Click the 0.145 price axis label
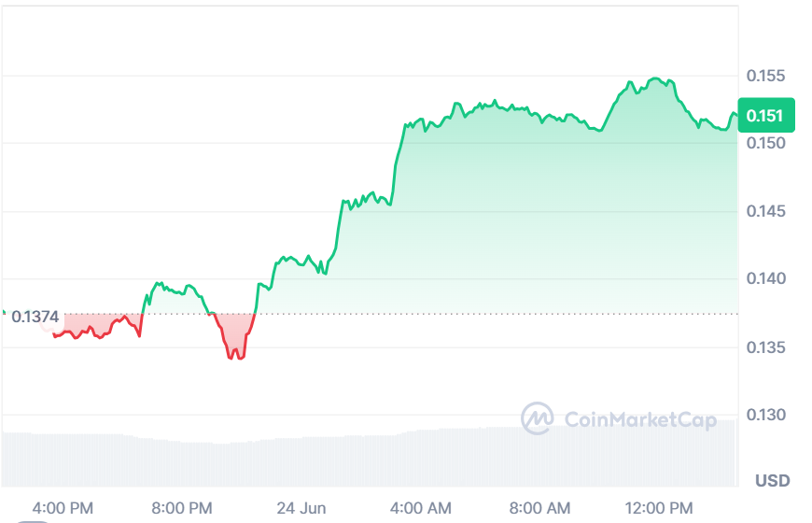 coord(765,211)
